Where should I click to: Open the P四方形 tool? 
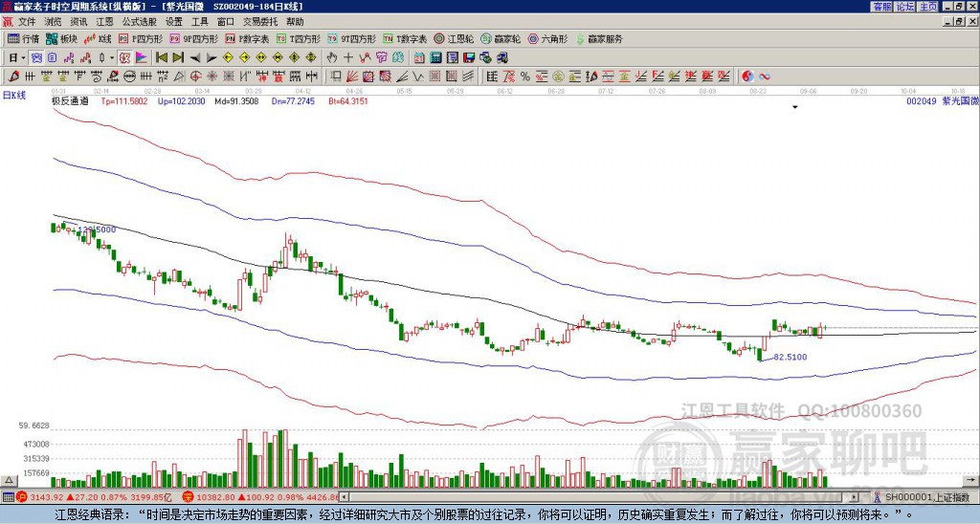click(x=142, y=38)
